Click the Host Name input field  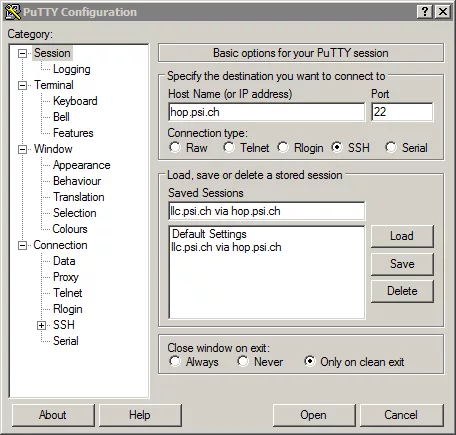(x=267, y=112)
